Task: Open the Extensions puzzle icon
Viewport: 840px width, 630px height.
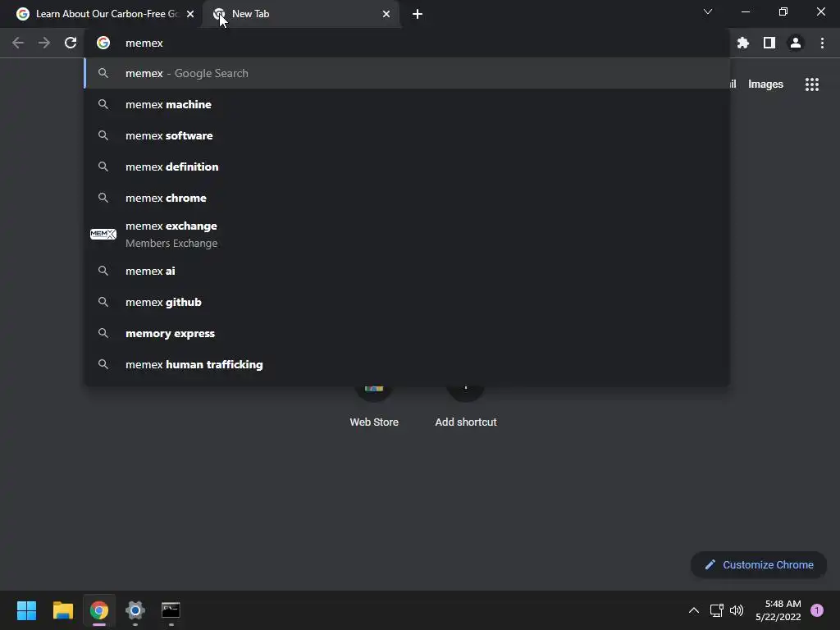Action: (743, 43)
